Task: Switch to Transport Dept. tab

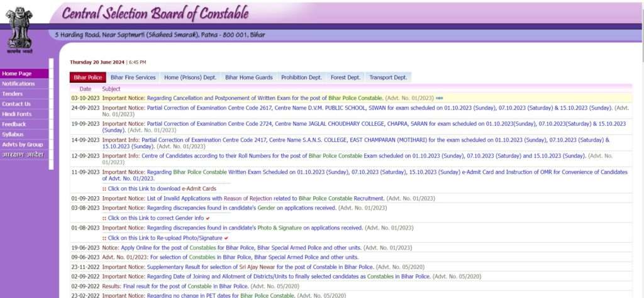Action: (x=388, y=77)
